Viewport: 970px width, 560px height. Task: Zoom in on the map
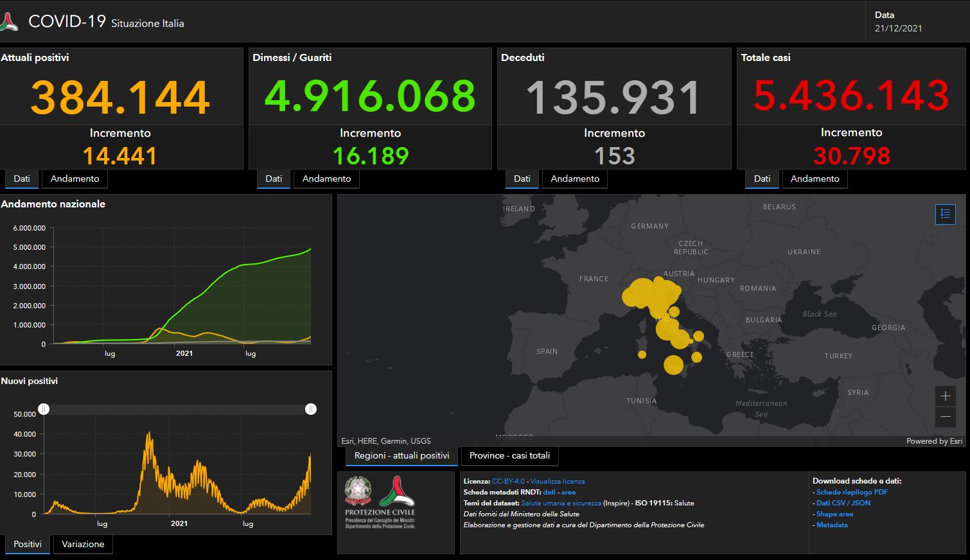coord(945,396)
